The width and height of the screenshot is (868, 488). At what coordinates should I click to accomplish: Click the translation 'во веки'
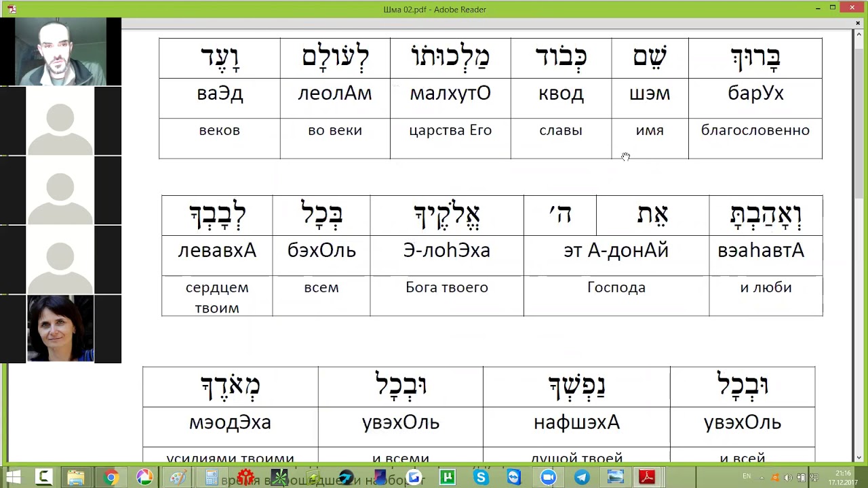335,130
